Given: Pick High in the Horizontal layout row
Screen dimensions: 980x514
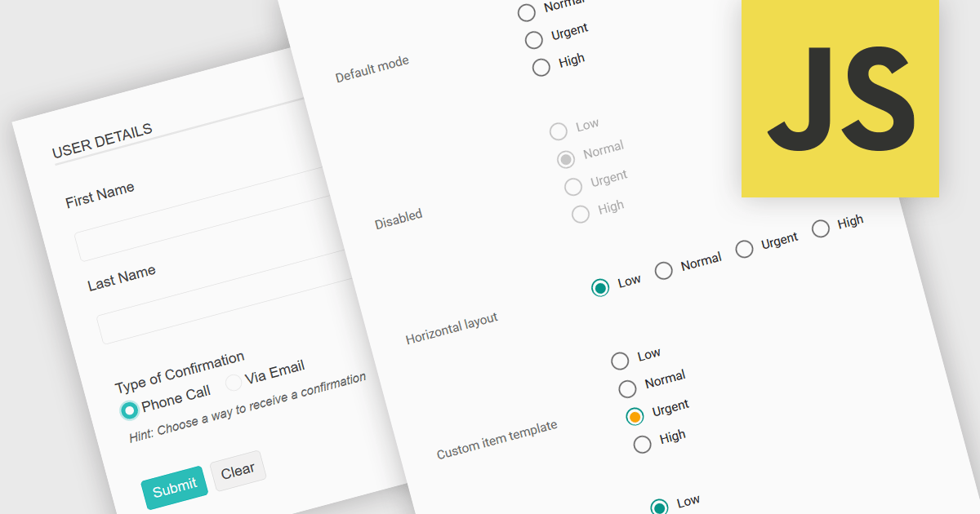Looking at the screenshot, I should 821,228.
